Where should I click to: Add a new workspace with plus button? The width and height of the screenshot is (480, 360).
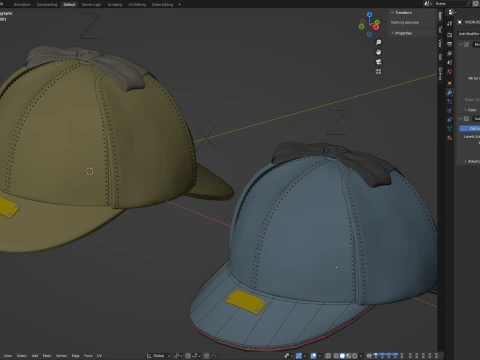coord(180,4)
